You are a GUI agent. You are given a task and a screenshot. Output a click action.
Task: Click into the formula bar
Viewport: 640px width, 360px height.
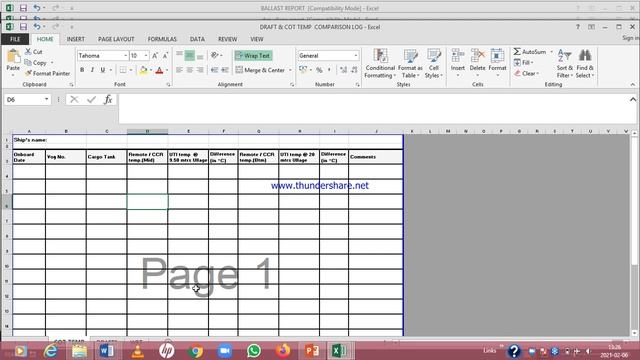pyautogui.click(x=373, y=108)
